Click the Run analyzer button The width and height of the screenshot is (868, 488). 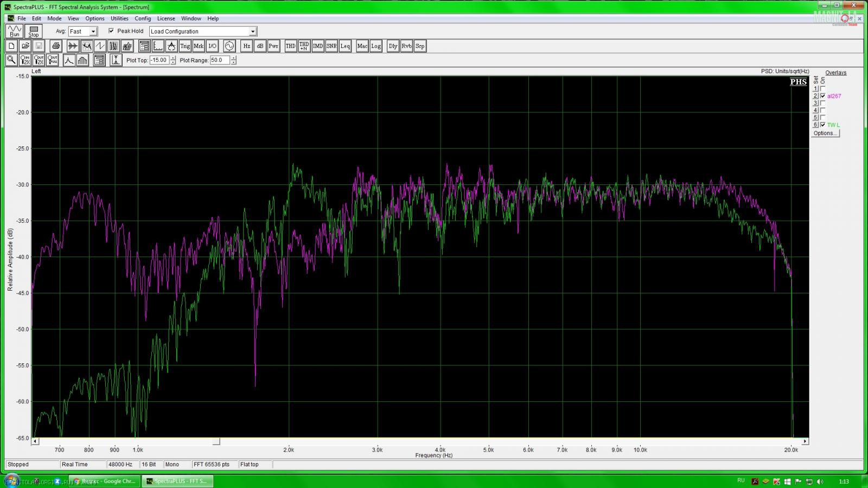coord(14,31)
